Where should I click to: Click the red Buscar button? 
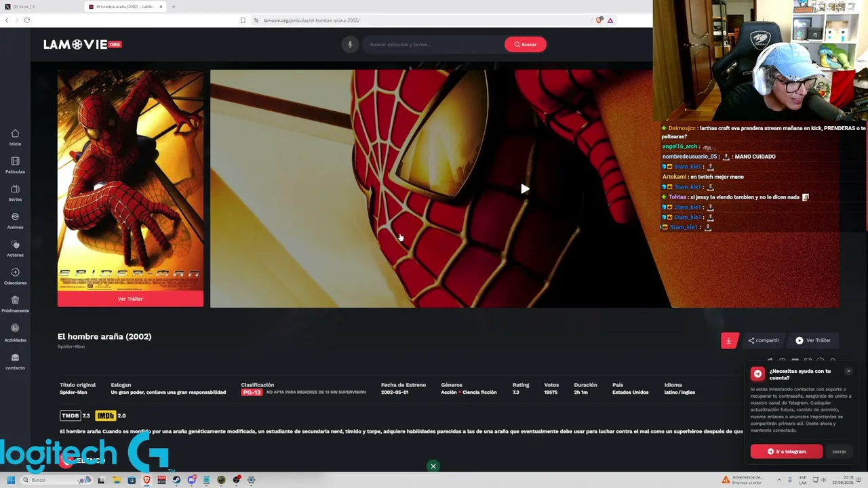click(x=525, y=44)
